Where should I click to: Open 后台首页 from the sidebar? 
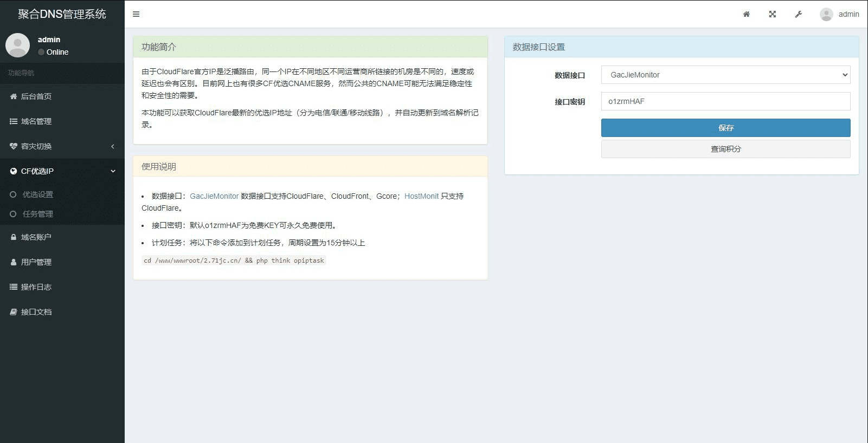pos(36,96)
